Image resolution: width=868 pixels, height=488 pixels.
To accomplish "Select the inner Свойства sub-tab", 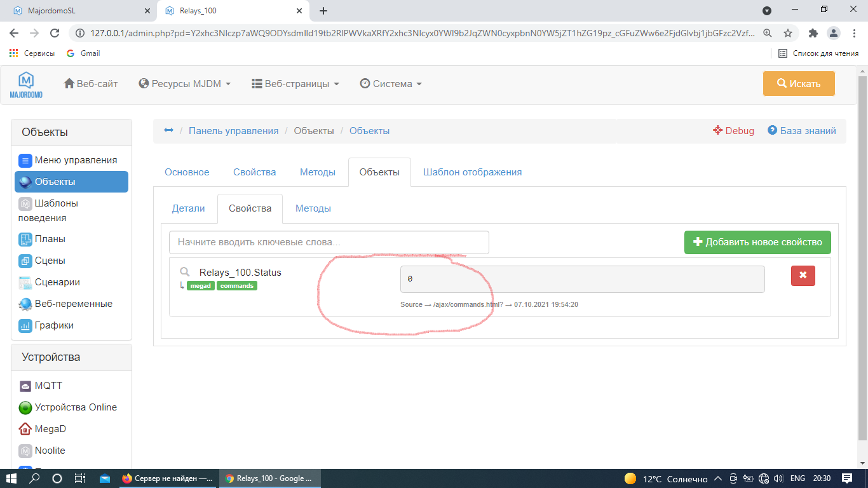I will pyautogui.click(x=250, y=208).
